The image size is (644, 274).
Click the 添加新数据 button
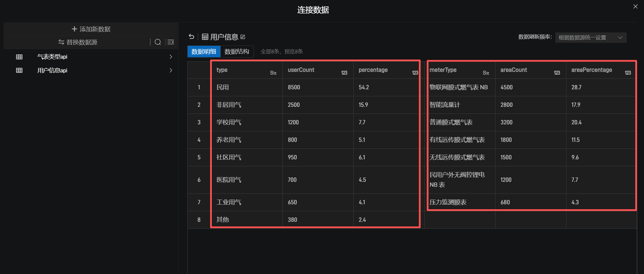click(91, 29)
